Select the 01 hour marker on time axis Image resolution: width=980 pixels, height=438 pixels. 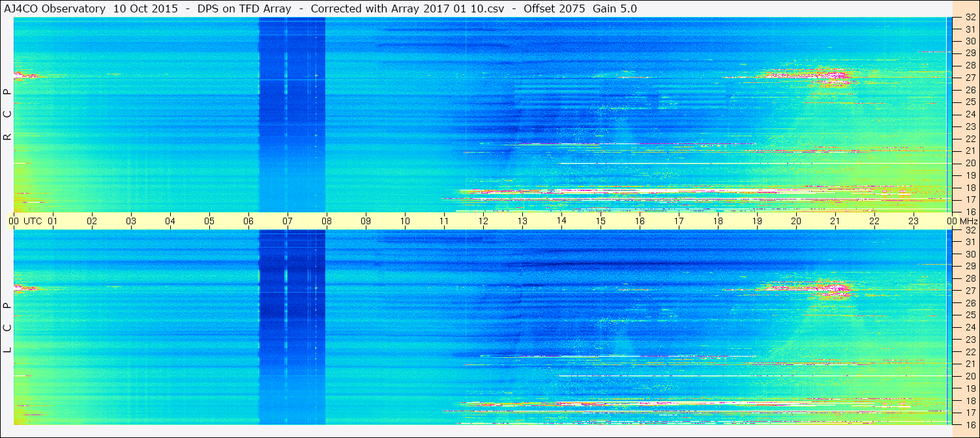tap(53, 221)
